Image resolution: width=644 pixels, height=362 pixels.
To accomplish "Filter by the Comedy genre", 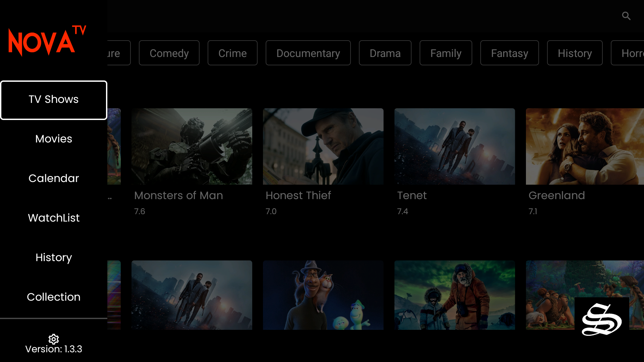I will [x=169, y=53].
